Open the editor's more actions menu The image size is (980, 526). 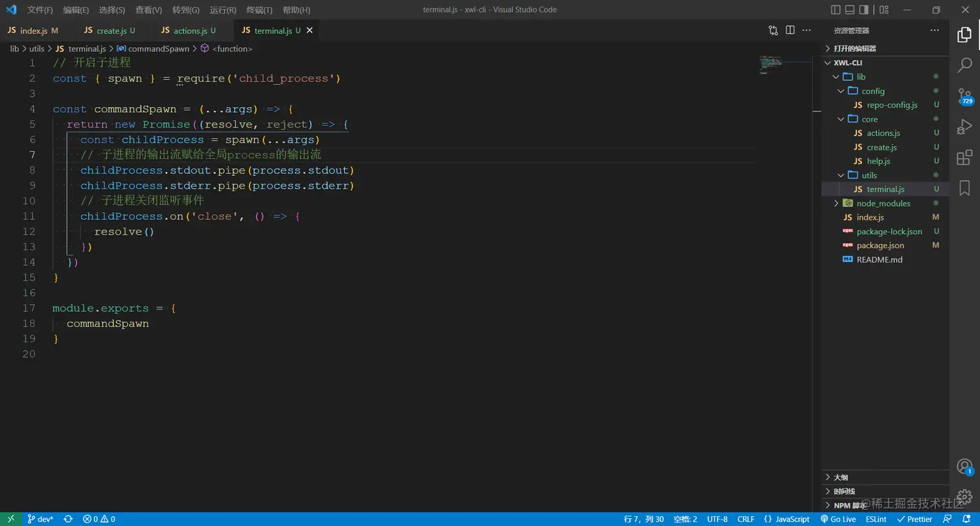tap(807, 30)
